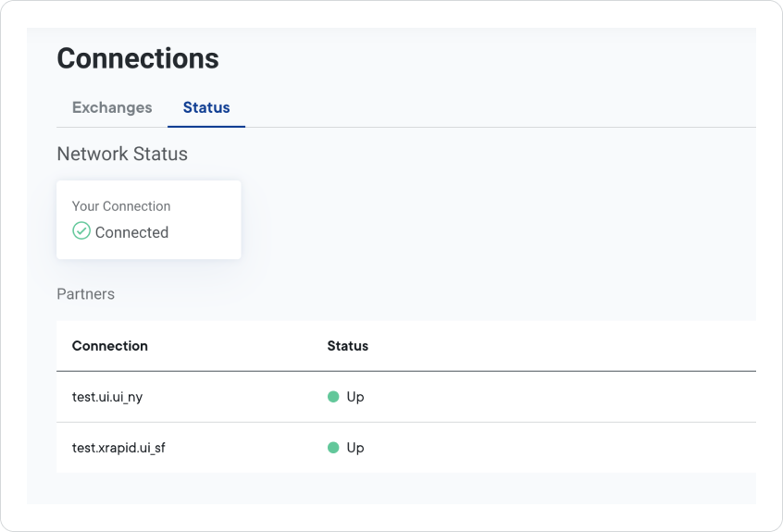Screen dimensions: 783x532
Task: Click the Up text in test.ui.ui_ny row
Action: (354, 397)
